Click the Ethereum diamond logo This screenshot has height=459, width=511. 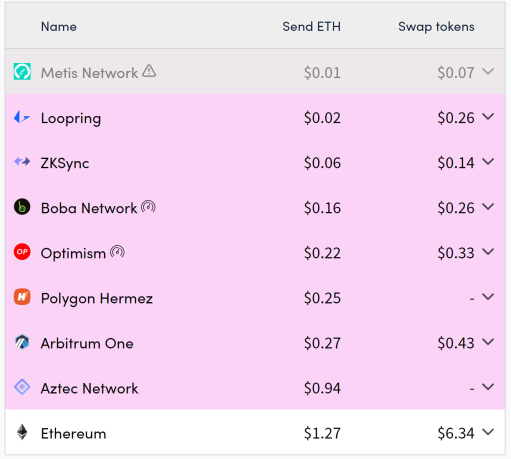coord(22,432)
